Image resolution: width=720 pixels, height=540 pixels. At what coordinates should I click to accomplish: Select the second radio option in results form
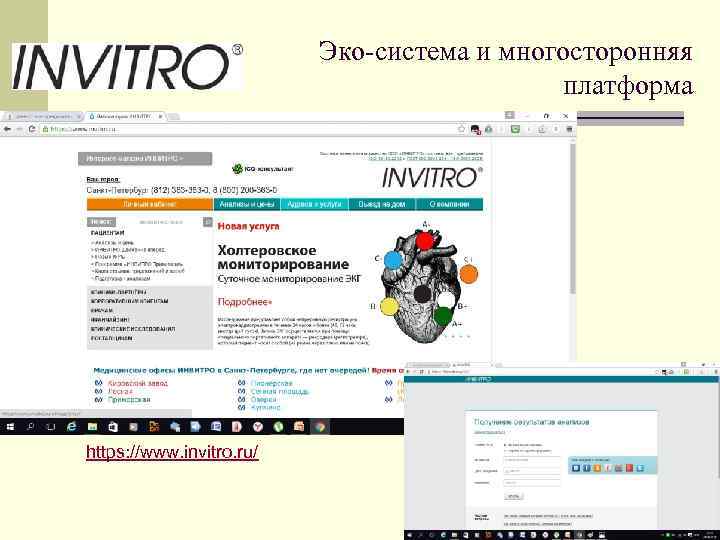[x=506, y=451]
